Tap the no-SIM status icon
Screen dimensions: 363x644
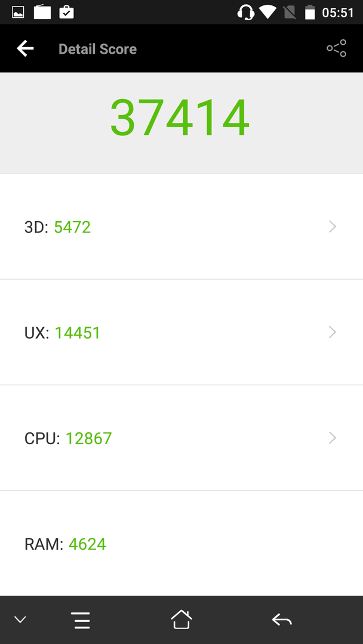point(290,13)
